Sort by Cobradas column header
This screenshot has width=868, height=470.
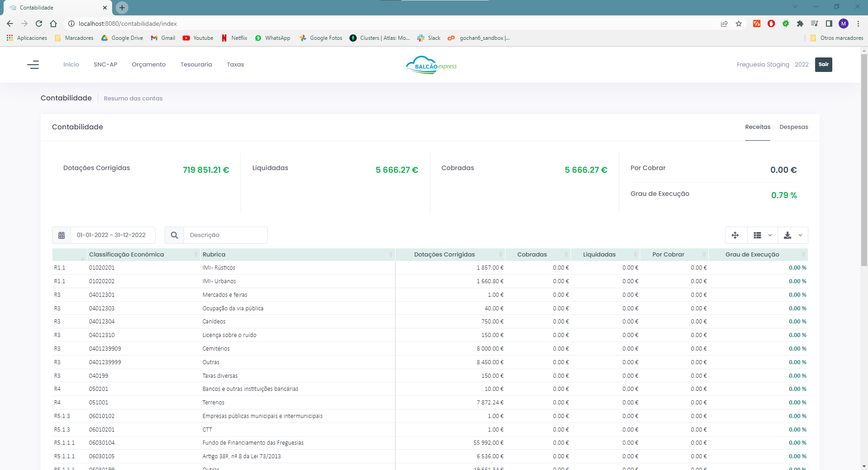click(538, 255)
